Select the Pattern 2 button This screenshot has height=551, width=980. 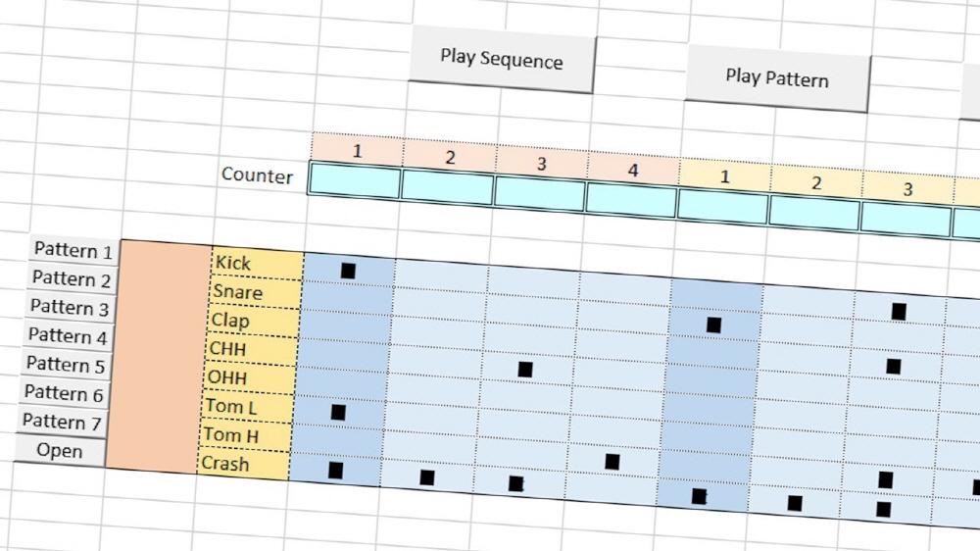coord(71,280)
